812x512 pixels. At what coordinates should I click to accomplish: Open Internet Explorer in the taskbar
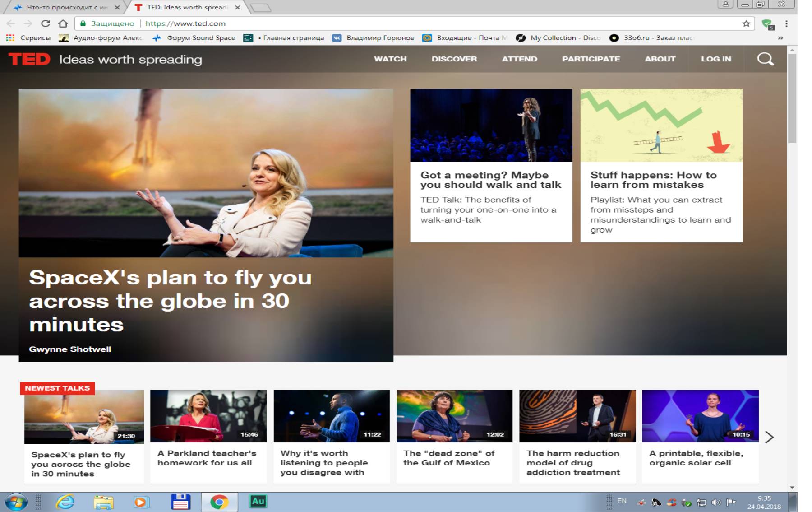(x=65, y=502)
